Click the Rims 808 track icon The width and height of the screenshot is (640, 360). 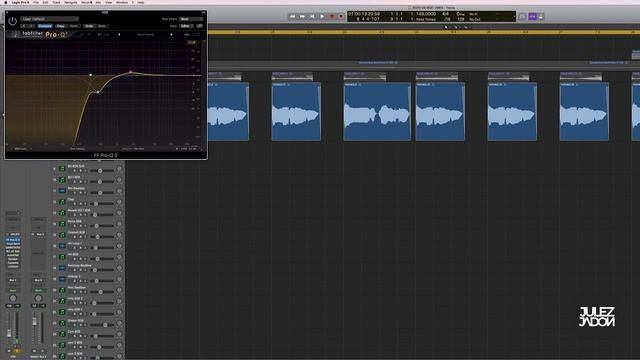62,224
